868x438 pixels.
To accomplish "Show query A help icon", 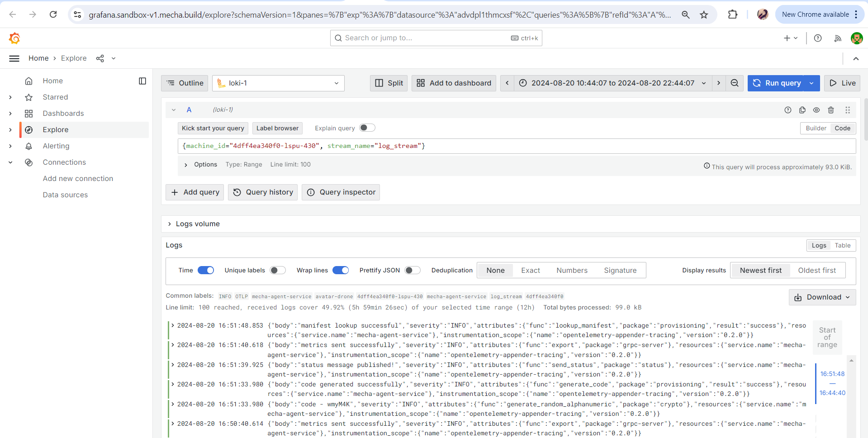I will (788, 110).
